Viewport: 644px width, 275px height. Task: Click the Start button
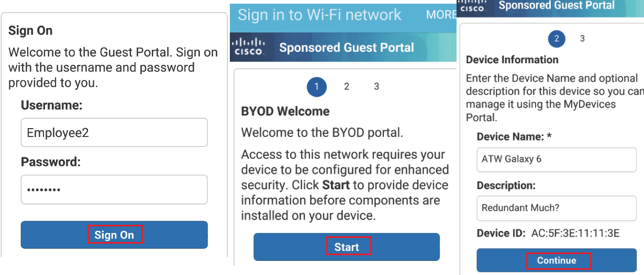tap(347, 247)
